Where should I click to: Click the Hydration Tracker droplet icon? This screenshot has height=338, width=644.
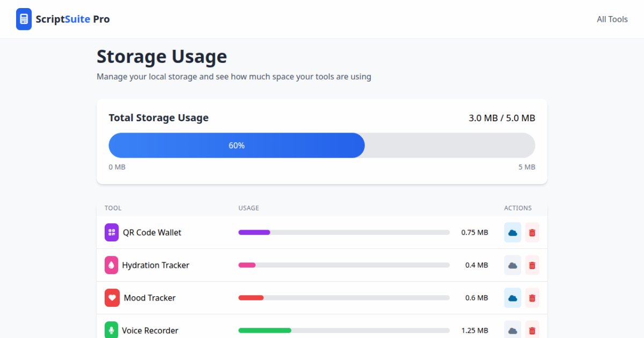(112, 265)
